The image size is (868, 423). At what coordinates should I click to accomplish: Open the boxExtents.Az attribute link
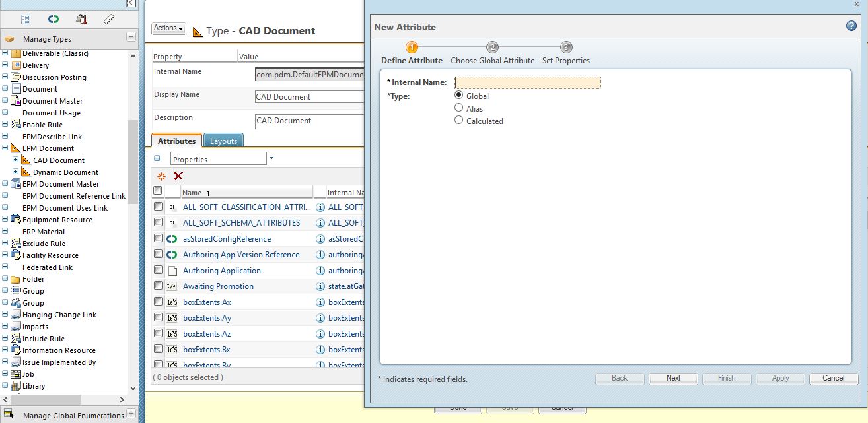point(207,334)
